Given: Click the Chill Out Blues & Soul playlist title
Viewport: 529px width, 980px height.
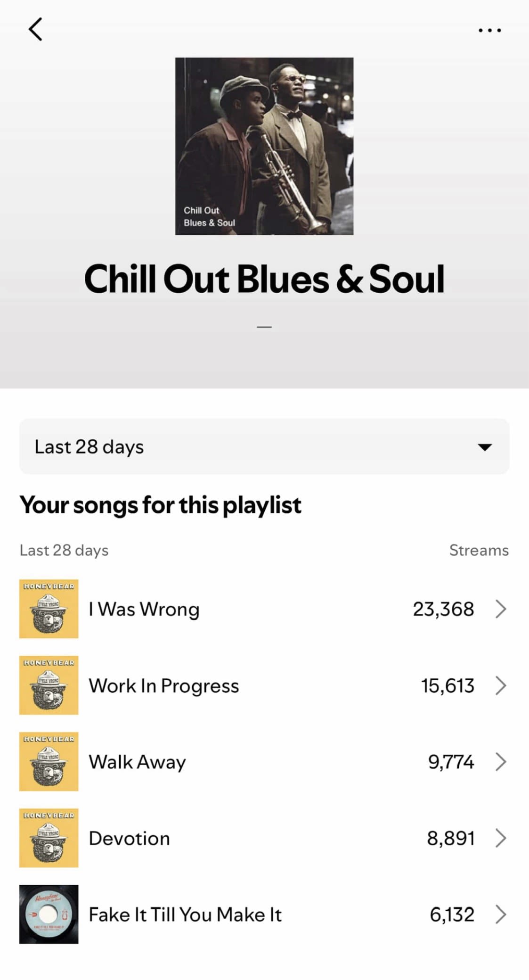Looking at the screenshot, I should pyautogui.click(x=264, y=279).
